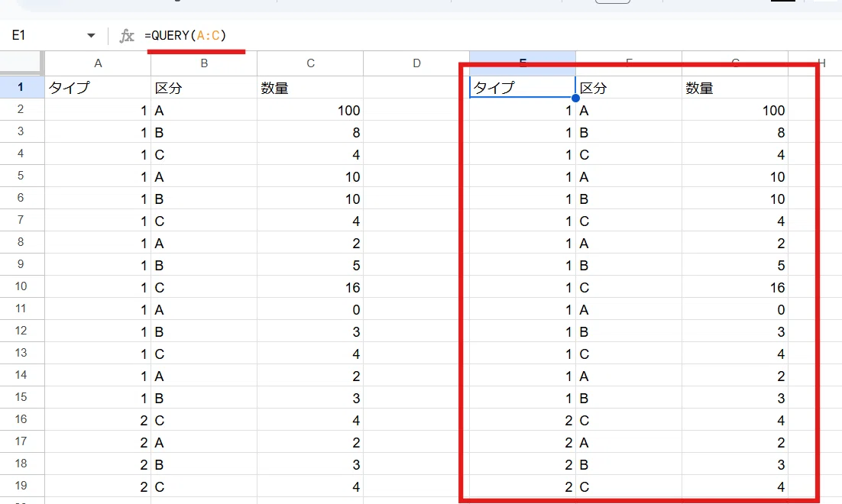Select cell B19 with letter C
This screenshot has width=842, height=504.
coord(204,486)
